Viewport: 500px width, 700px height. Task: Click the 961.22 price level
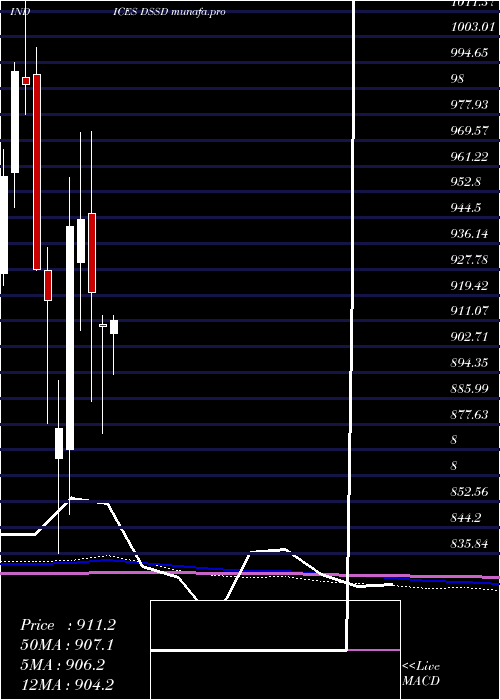click(x=469, y=157)
